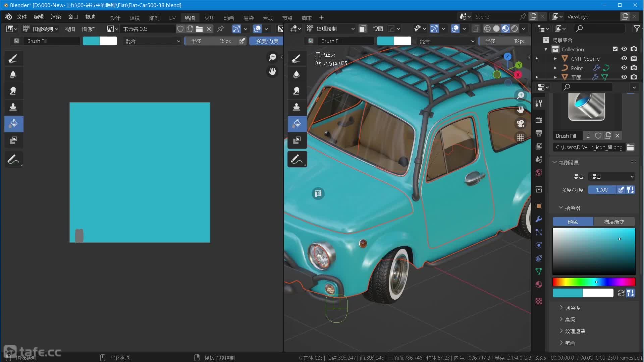
Task: Pin the image in image editor
Action: pos(220,29)
